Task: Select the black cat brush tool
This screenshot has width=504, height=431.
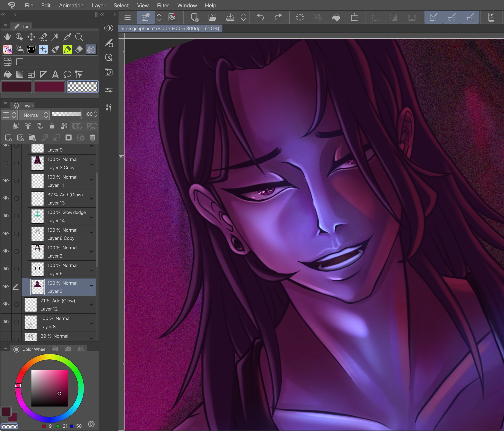Action: tap(31, 49)
